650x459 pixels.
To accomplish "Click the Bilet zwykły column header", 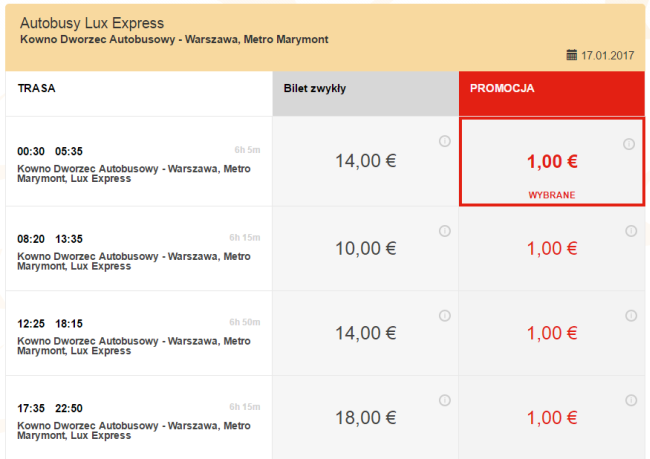I will click(x=316, y=88).
